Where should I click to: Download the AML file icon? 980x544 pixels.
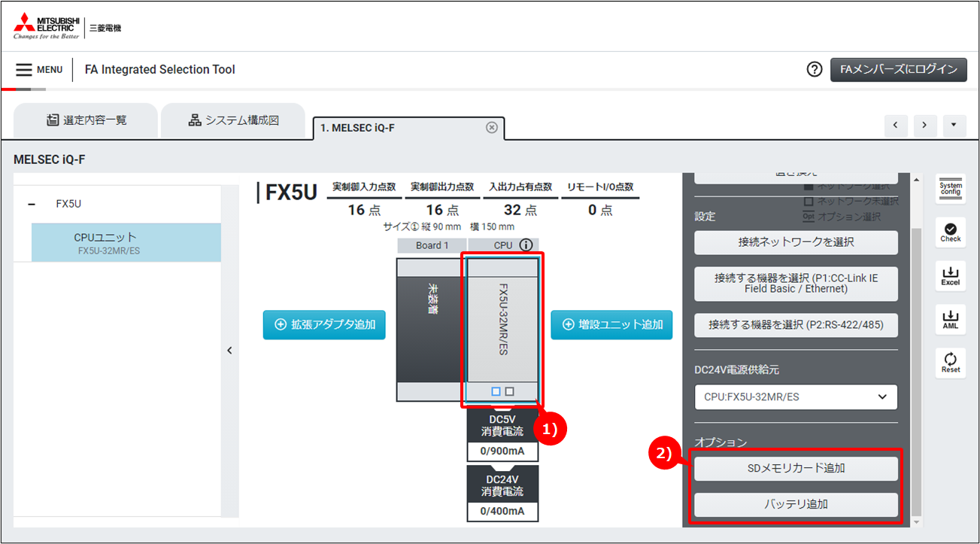951,319
